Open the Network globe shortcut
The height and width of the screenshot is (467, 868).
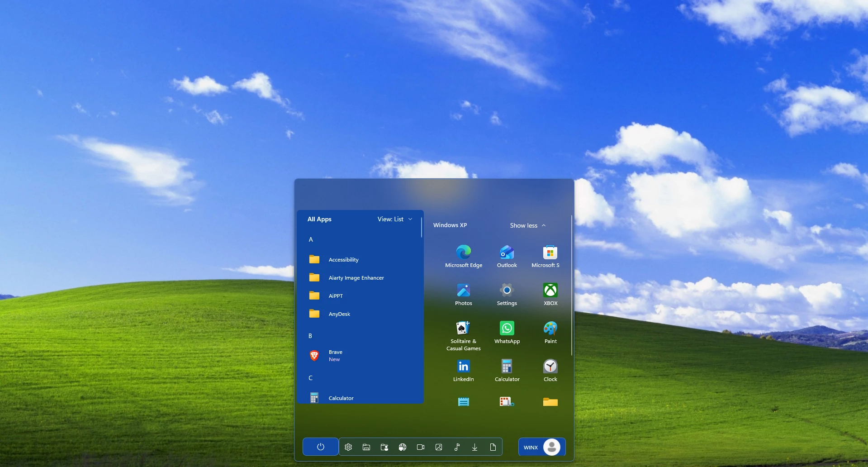tap(403, 447)
